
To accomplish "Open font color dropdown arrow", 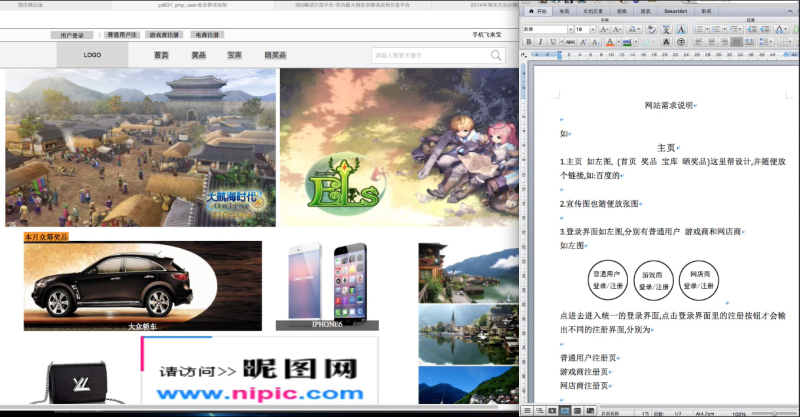I will click(x=619, y=42).
